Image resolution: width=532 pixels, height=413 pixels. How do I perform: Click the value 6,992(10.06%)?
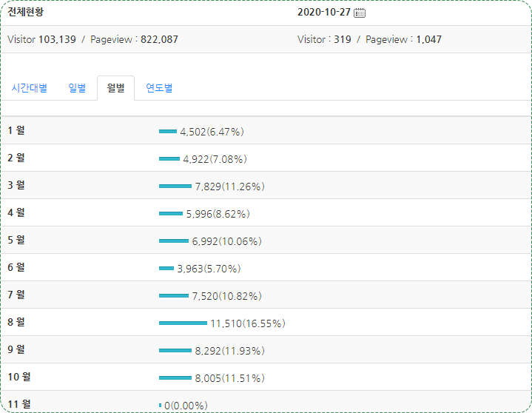226,241
